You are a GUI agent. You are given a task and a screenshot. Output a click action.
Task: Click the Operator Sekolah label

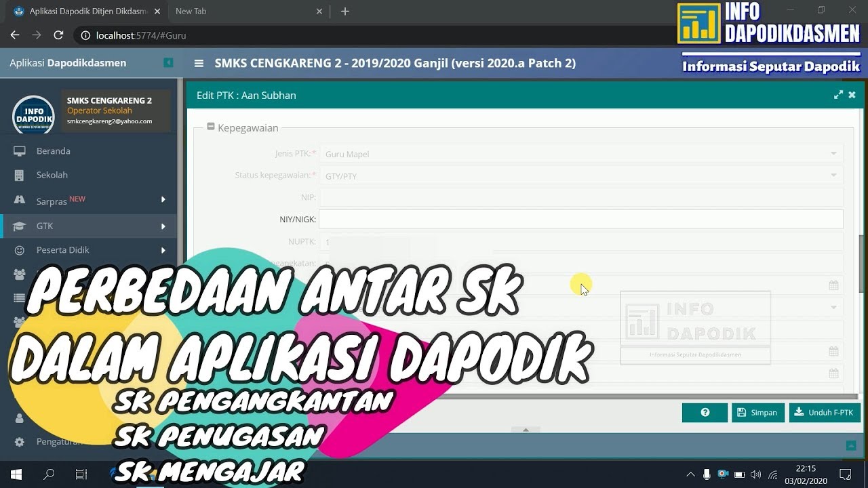[99, 110]
